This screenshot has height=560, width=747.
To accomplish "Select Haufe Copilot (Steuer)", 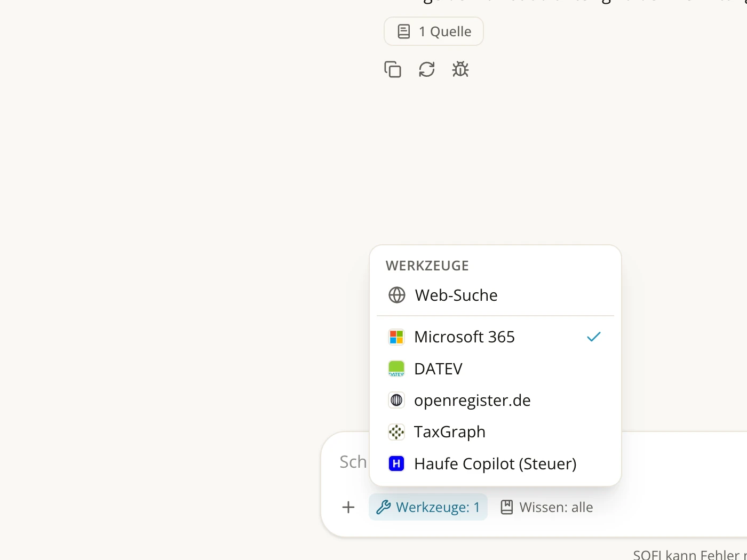I will 495,463.
